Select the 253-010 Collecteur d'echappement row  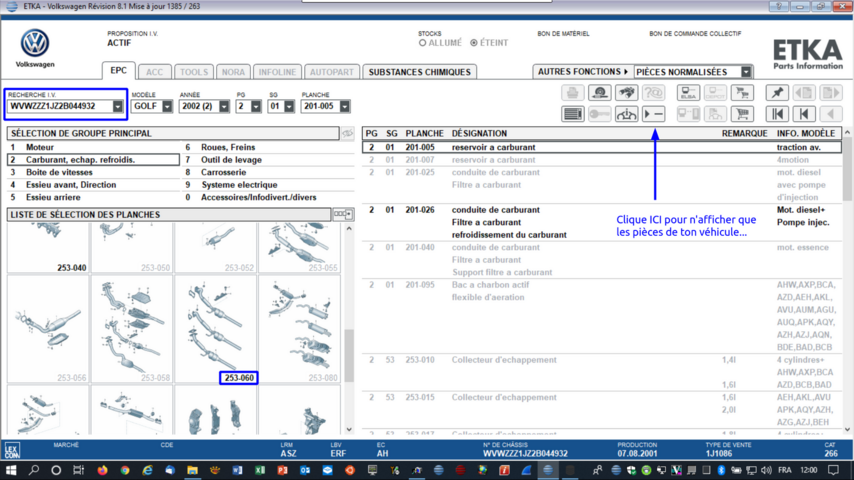[602, 372]
